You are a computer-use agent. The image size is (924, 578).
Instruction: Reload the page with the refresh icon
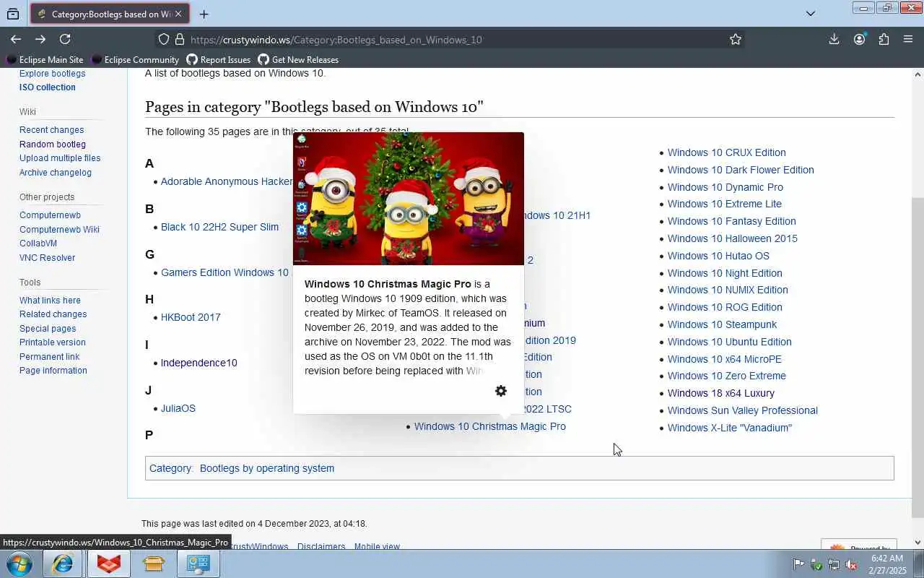[x=65, y=39]
